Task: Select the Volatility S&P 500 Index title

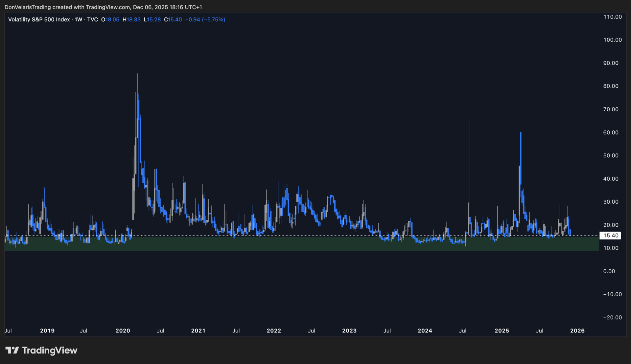Action: (x=39, y=20)
